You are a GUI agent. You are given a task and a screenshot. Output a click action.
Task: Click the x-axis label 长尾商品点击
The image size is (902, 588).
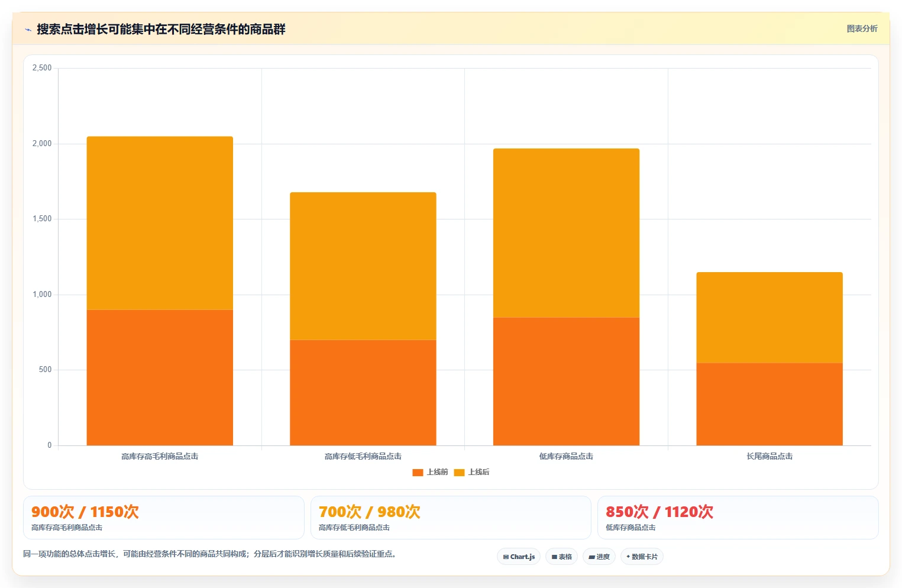pyautogui.click(x=770, y=456)
